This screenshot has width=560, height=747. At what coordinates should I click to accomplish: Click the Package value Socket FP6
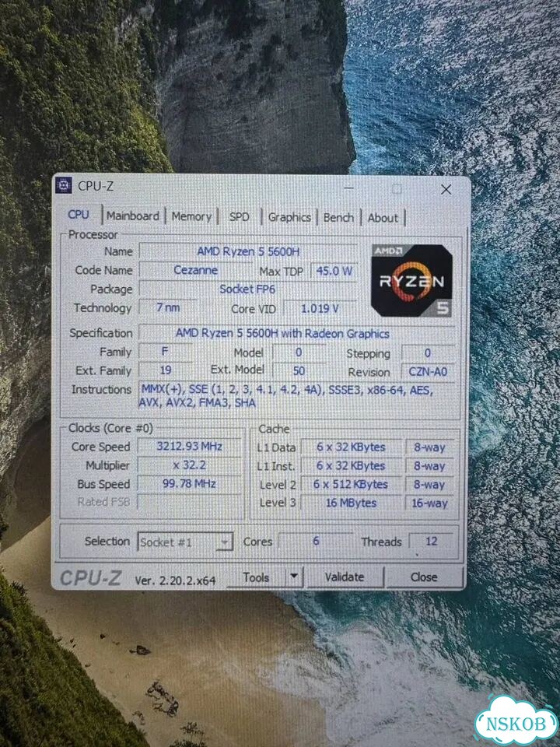(x=247, y=289)
